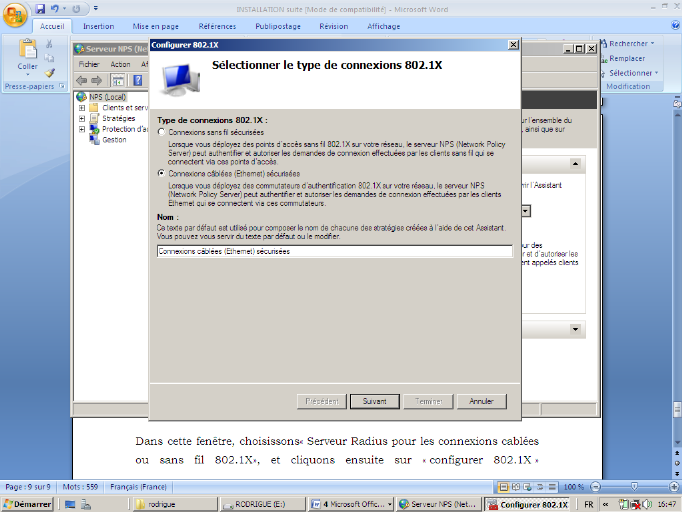This screenshot has height=512, width=682.
Task: Select Connexions sans fil sécurisées radio button
Action: pyautogui.click(x=161, y=132)
